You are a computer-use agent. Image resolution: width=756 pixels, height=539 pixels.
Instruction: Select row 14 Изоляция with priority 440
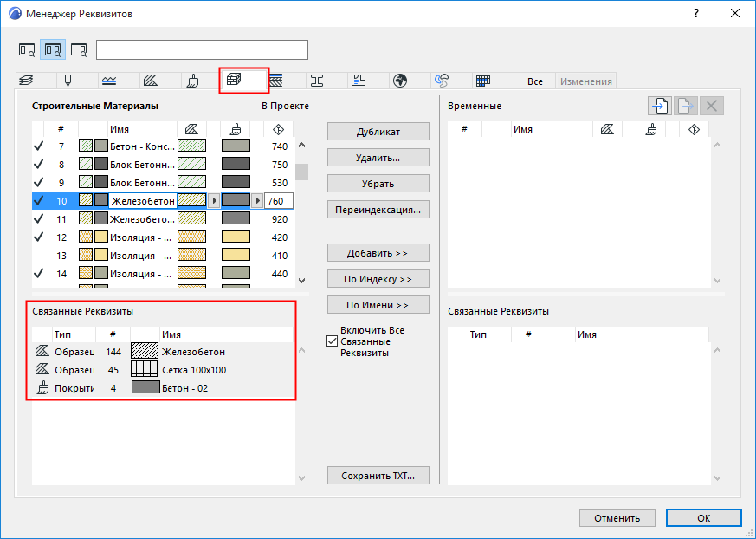163,274
